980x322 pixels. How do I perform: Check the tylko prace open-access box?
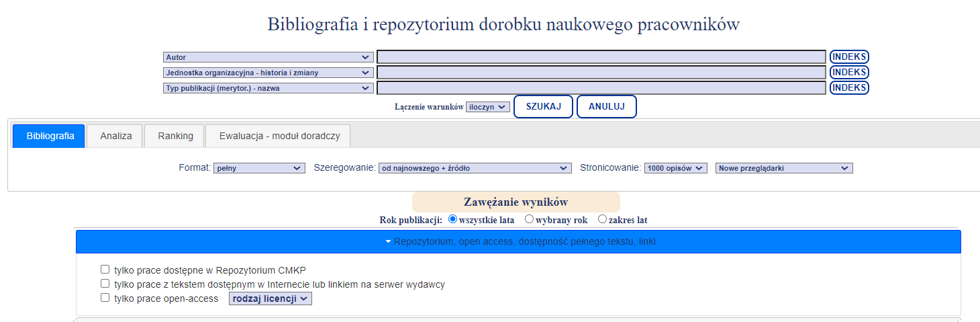[105, 298]
